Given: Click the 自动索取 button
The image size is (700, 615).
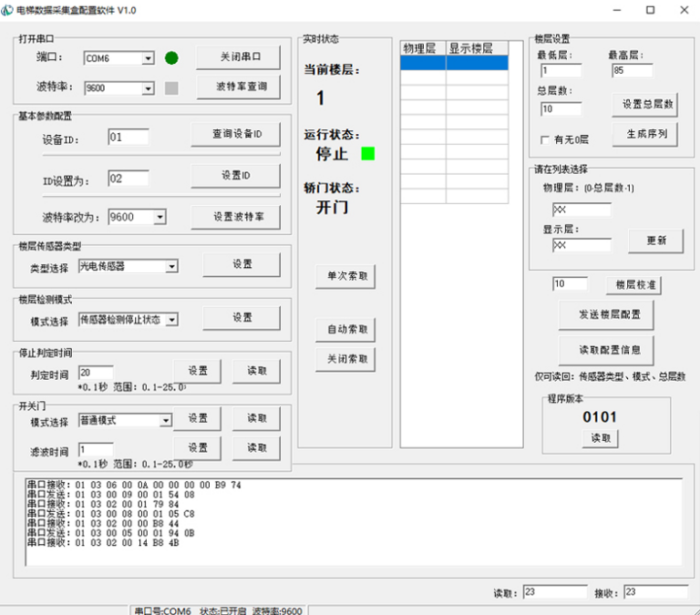Looking at the screenshot, I should click(345, 330).
